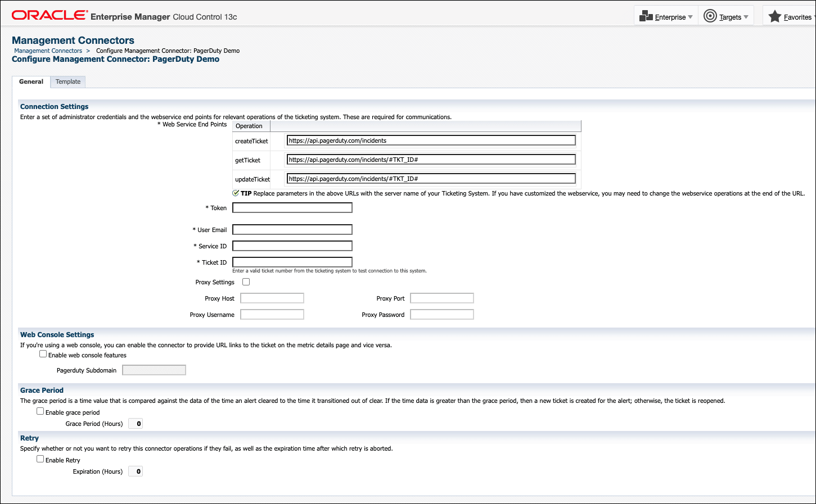Click the Token input field
The width and height of the screenshot is (816, 504).
click(292, 207)
